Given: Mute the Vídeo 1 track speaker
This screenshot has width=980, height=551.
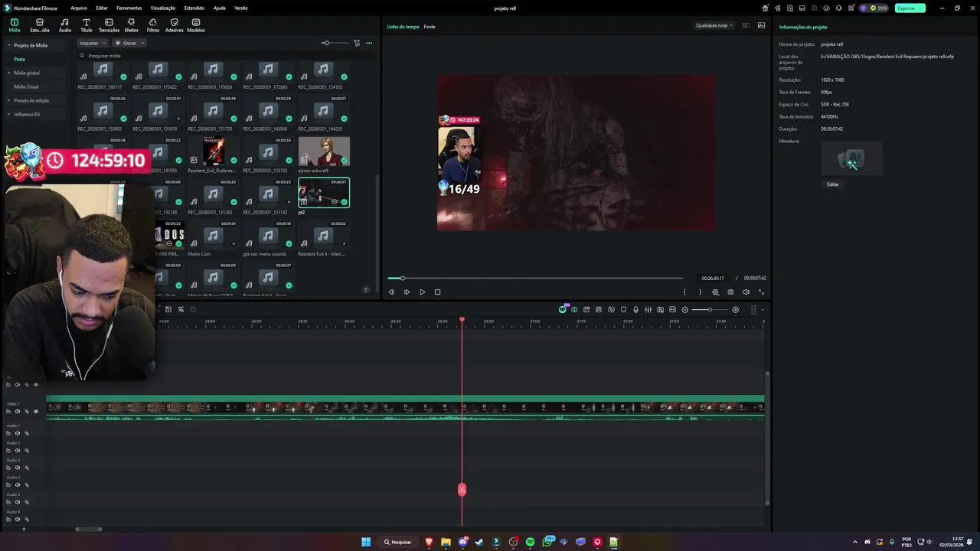Looking at the screenshot, I should point(18,412).
